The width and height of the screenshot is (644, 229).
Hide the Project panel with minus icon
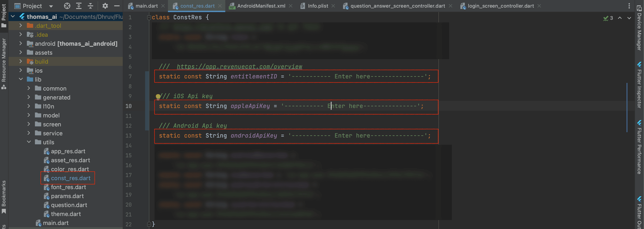(x=117, y=6)
